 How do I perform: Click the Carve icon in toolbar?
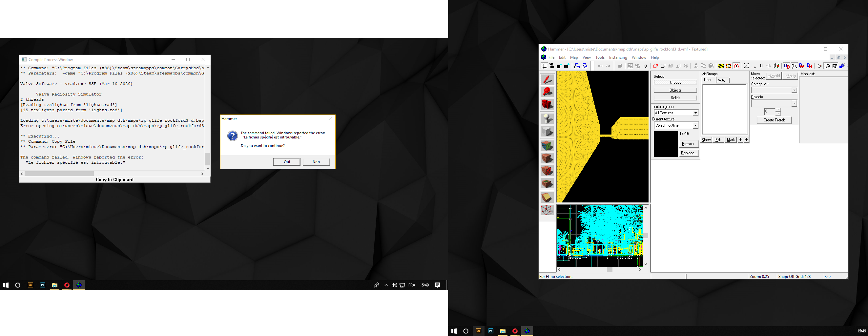pos(620,66)
